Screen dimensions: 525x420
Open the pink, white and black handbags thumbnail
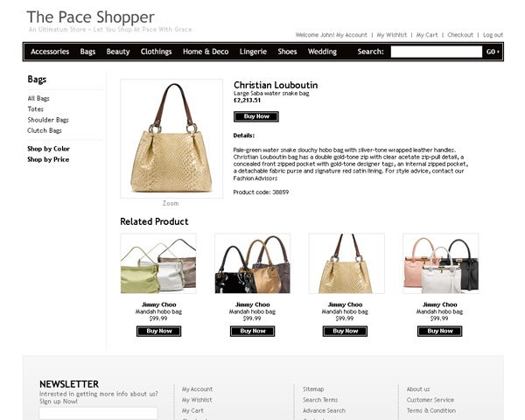coord(441,263)
